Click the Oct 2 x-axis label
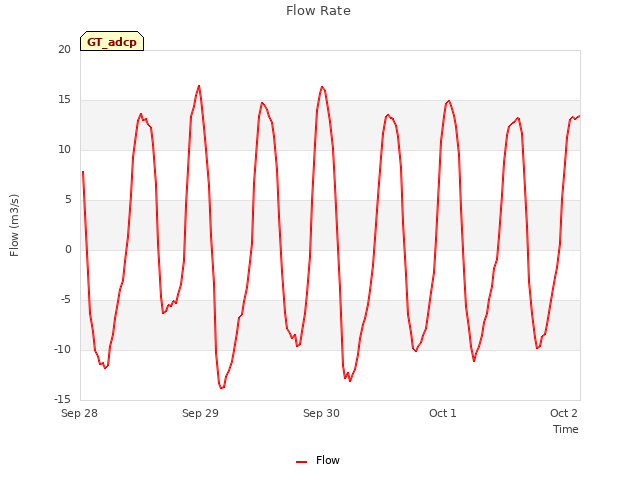This screenshot has height=480, width=640. (564, 413)
